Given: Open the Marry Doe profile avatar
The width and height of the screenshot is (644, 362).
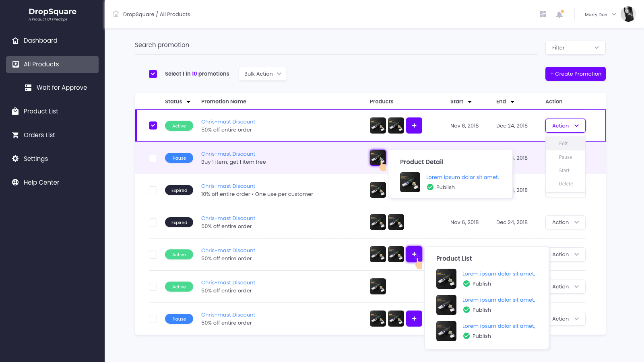Looking at the screenshot, I should [x=628, y=14].
